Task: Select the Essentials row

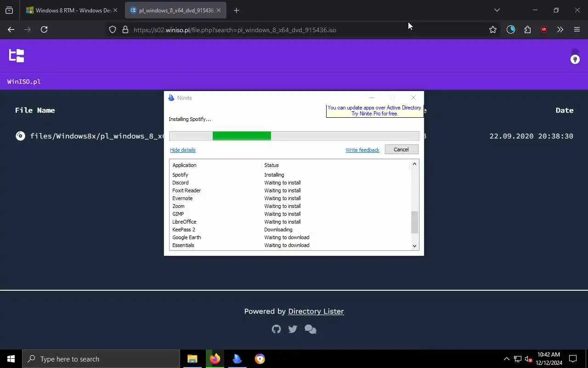Action: (x=289, y=245)
